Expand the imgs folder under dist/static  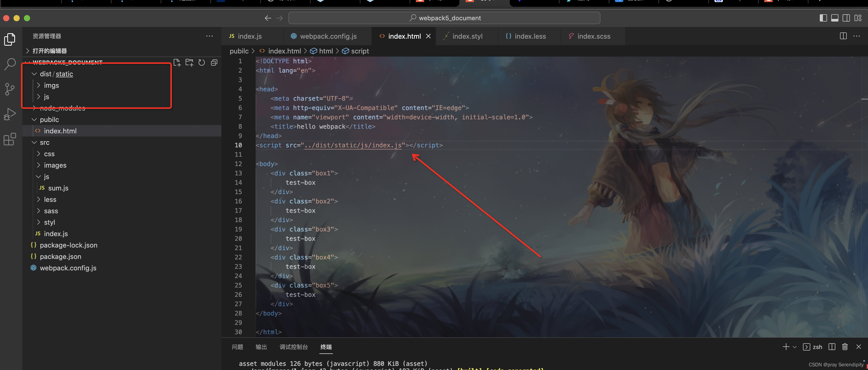click(x=51, y=85)
